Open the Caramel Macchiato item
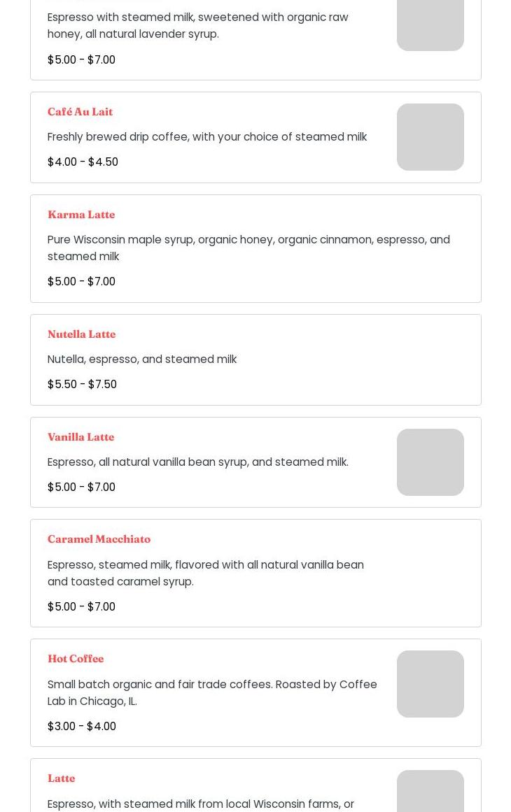Viewport: 511px width, 812px height. click(x=99, y=539)
